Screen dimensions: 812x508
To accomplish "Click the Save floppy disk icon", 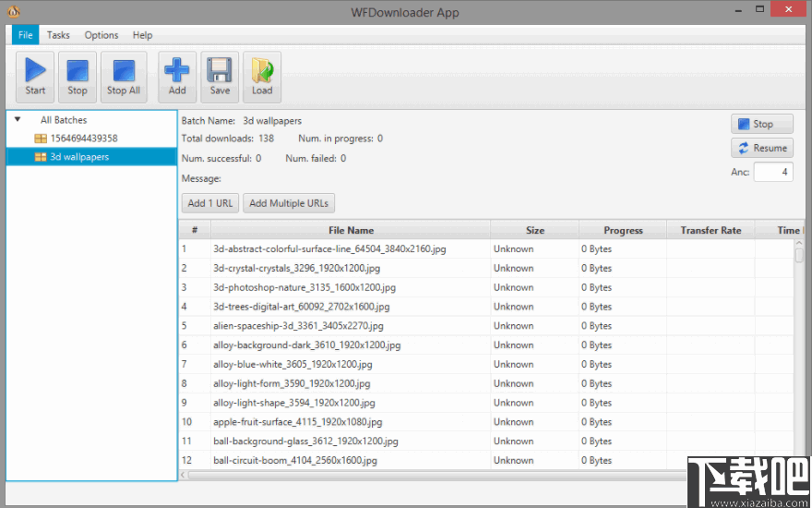I will [x=220, y=69].
